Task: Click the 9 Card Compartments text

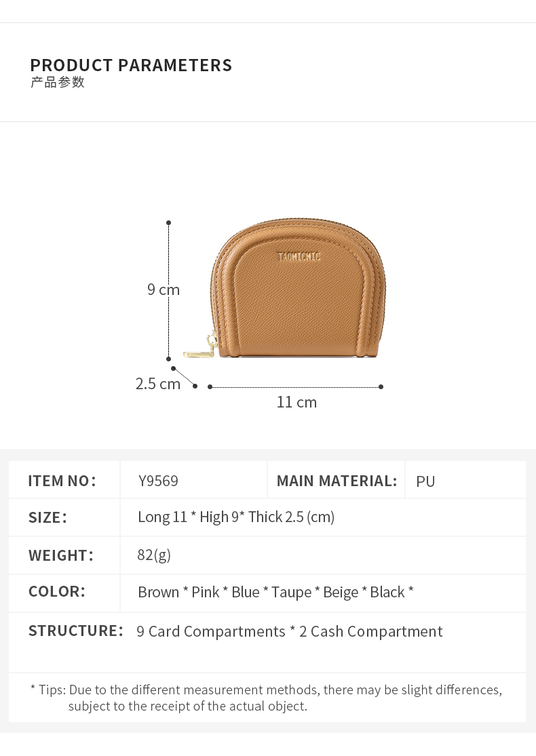Action: tap(210, 632)
